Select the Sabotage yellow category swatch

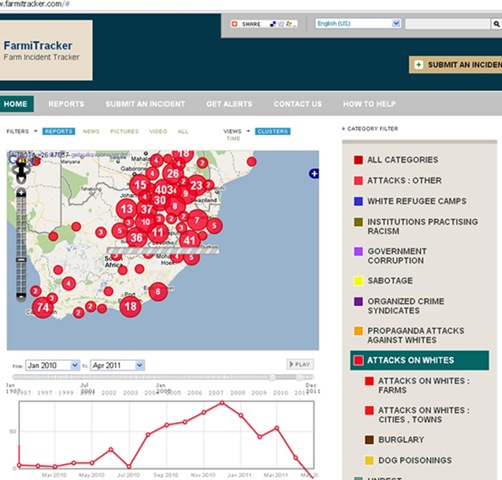(x=358, y=281)
